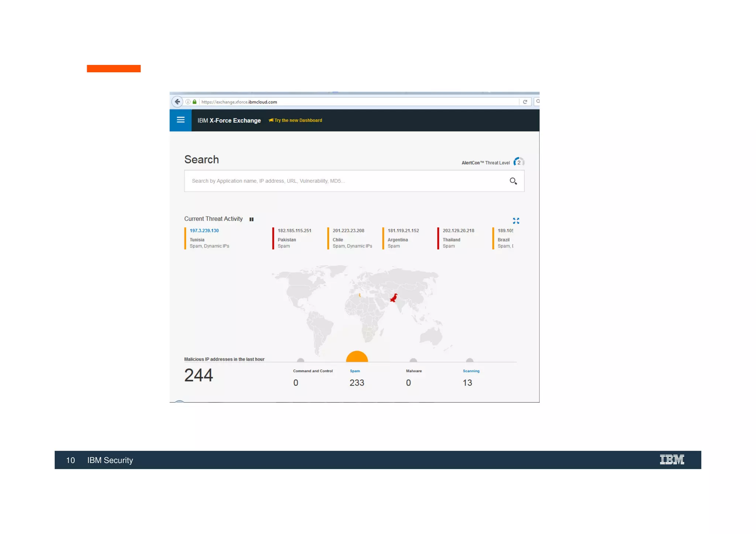
Task: Click the browser address bar URL
Action: tap(239, 102)
